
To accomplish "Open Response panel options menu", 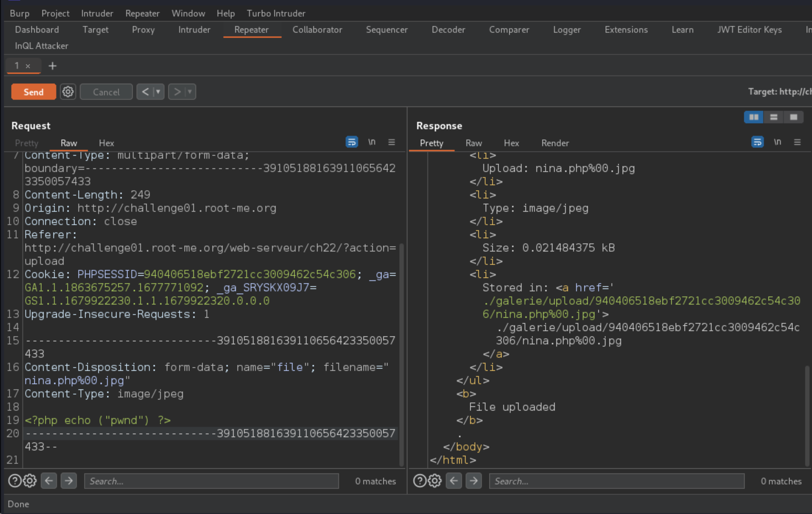I will [x=797, y=142].
